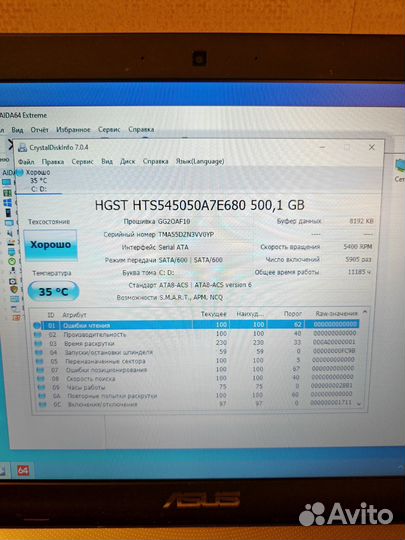Click the status icon of row 04 Запуски/остановки шпинделя
The image size is (405, 540).
coord(39,352)
